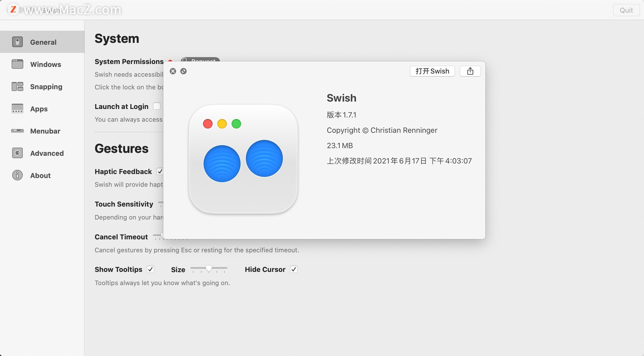
Task: Click the Gestures heading
Action: tap(121, 149)
